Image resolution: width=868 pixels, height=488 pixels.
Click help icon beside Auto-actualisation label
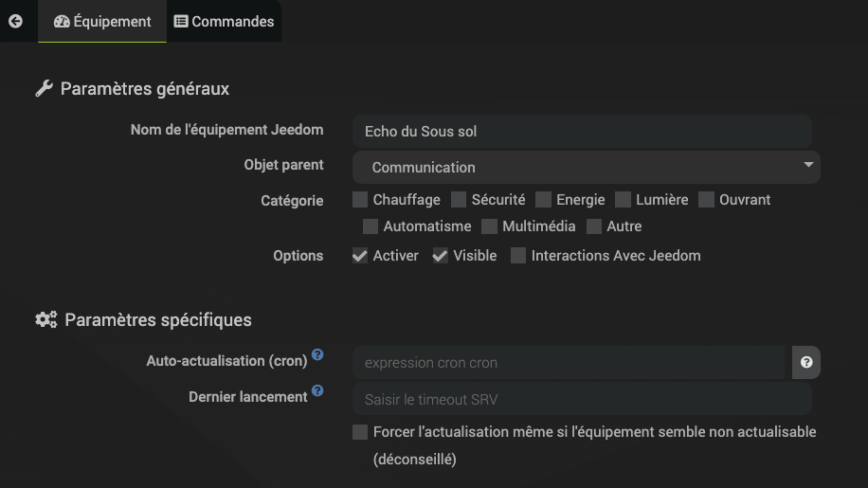click(317, 355)
